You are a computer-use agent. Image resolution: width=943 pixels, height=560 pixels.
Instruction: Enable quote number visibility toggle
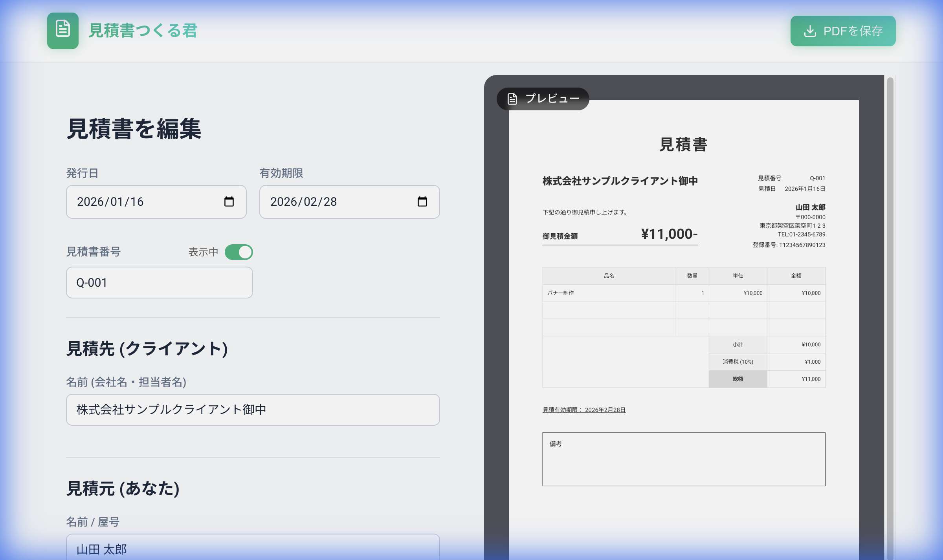(239, 252)
